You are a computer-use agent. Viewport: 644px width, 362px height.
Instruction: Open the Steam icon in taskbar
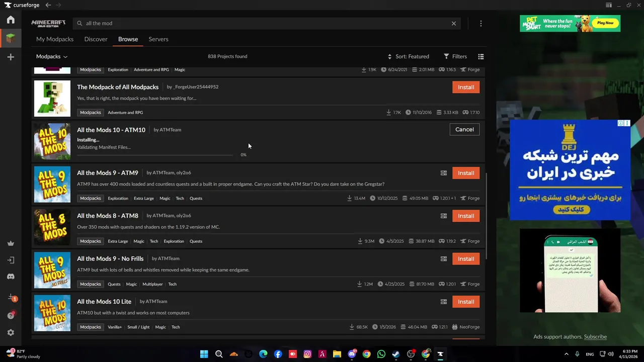click(396, 354)
